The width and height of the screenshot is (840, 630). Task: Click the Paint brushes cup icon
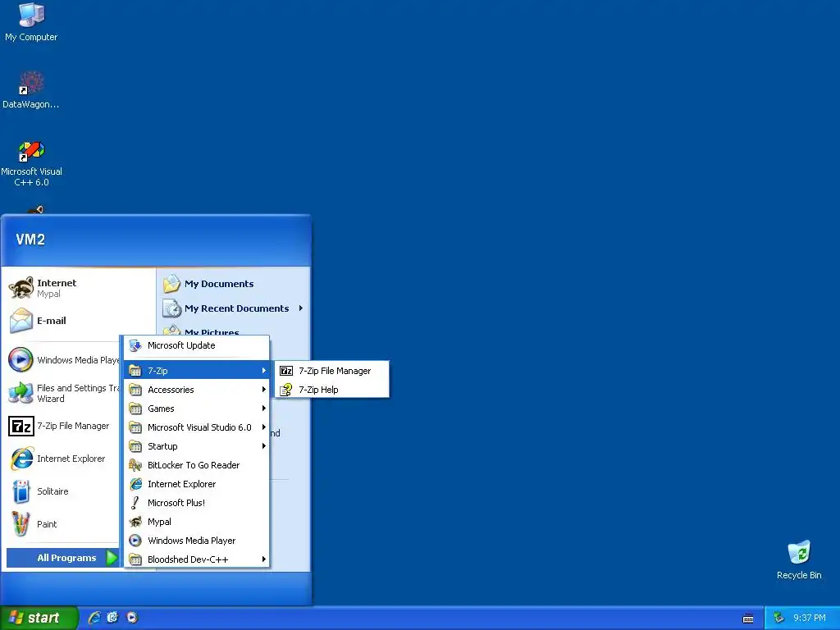[21, 524]
